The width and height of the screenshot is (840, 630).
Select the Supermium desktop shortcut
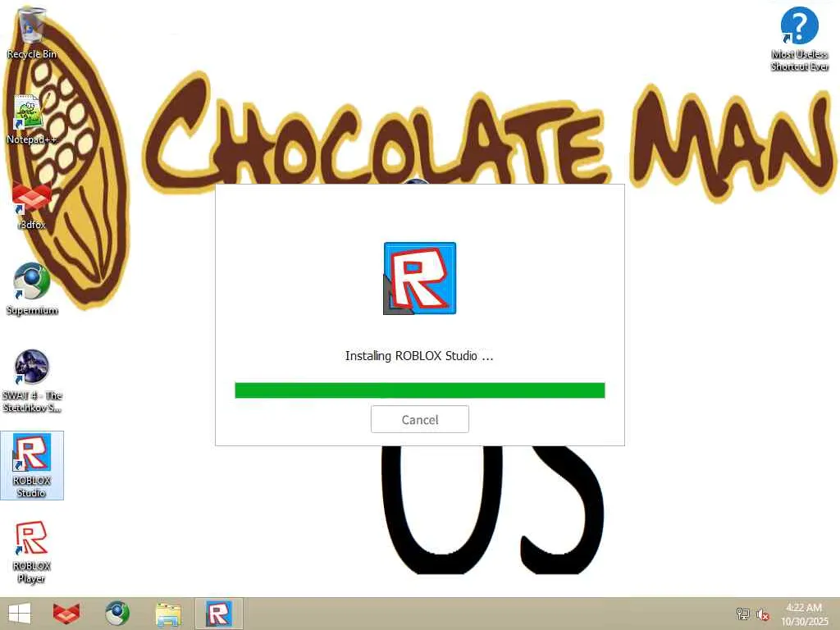(x=32, y=290)
